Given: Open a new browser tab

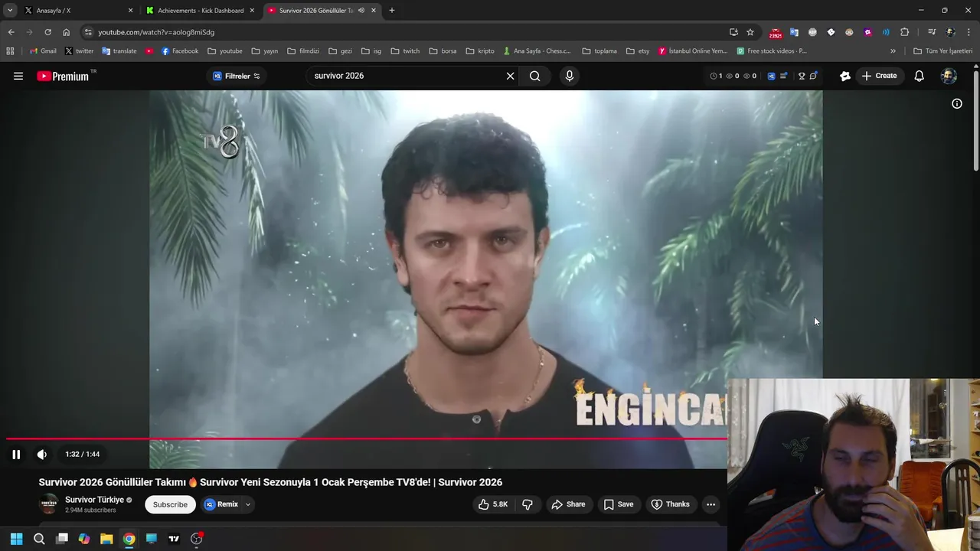Looking at the screenshot, I should pos(392,11).
